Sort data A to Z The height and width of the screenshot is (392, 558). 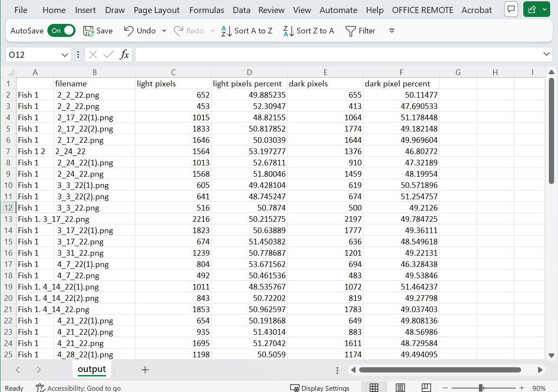coord(246,30)
